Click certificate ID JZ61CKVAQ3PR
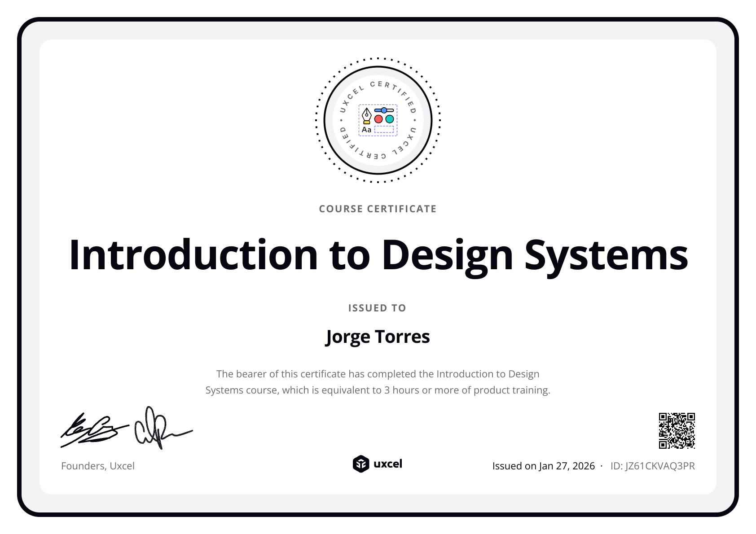This screenshot has height=534, width=756. 652,466
